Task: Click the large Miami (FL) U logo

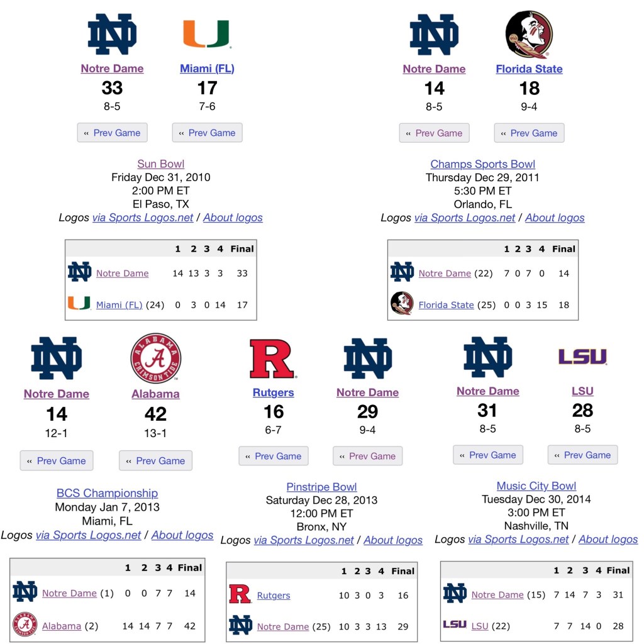Action: pos(206,34)
